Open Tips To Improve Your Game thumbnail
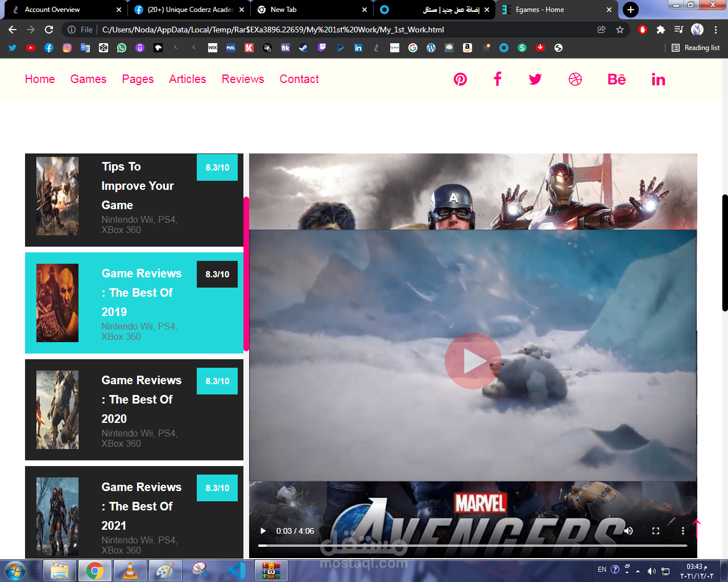728x582 pixels. [x=57, y=196]
